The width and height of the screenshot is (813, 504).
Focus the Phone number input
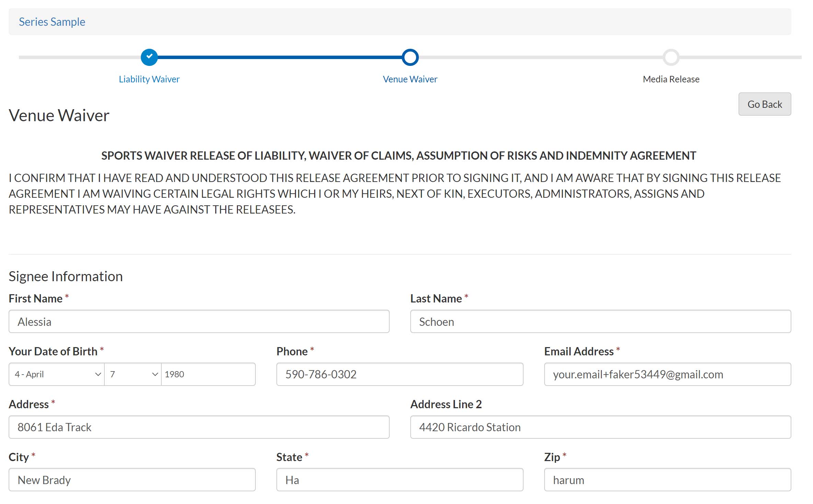(x=400, y=374)
